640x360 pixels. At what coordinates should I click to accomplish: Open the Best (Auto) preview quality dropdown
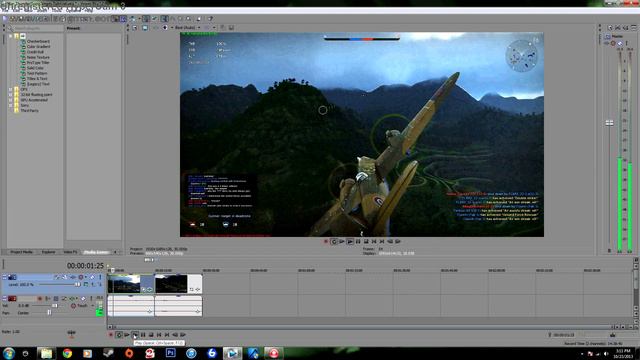[x=187, y=28]
